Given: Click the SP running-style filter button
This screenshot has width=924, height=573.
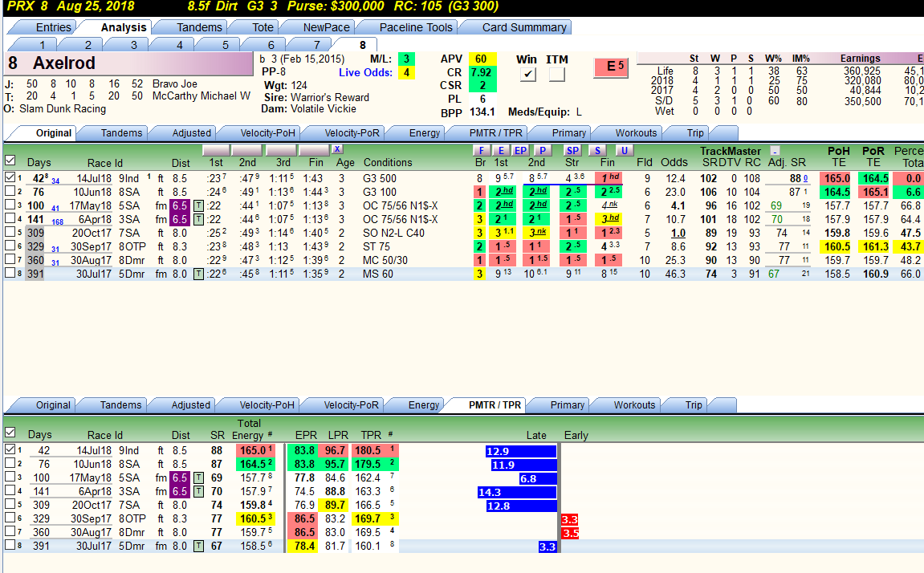Looking at the screenshot, I should (572, 150).
